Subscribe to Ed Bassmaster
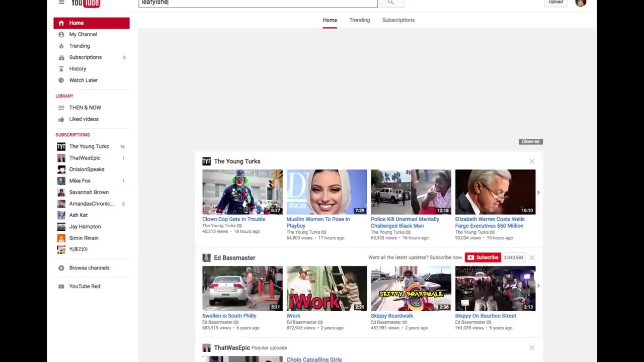Screen dimensions: 644x362 [x=483, y=257]
